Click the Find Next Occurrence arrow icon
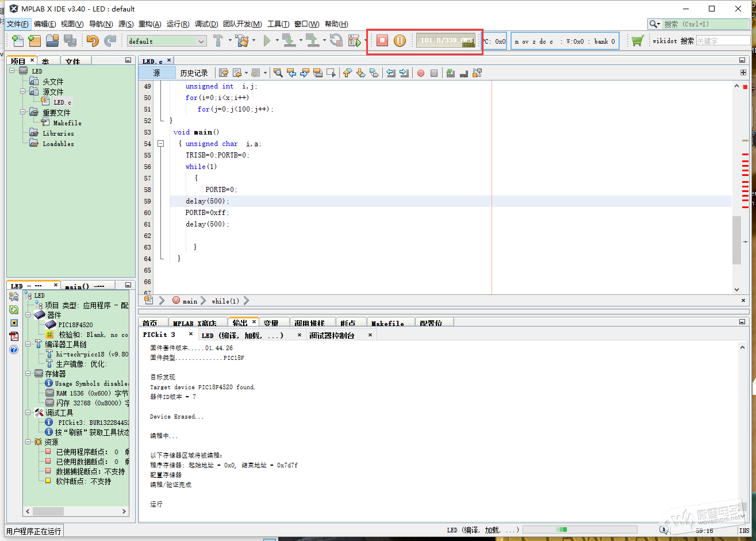Screen dimensions: 756x541 tap(305, 73)
